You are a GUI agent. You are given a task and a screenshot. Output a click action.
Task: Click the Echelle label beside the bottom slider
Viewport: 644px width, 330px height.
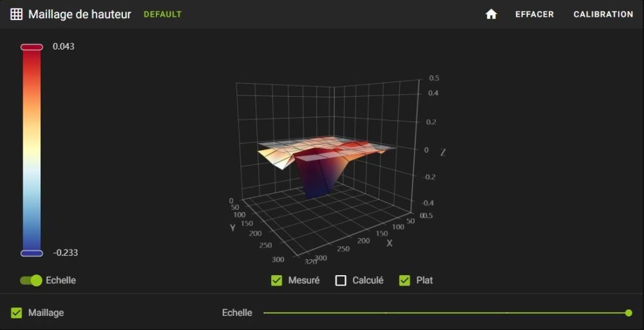(x=237, y=313)
